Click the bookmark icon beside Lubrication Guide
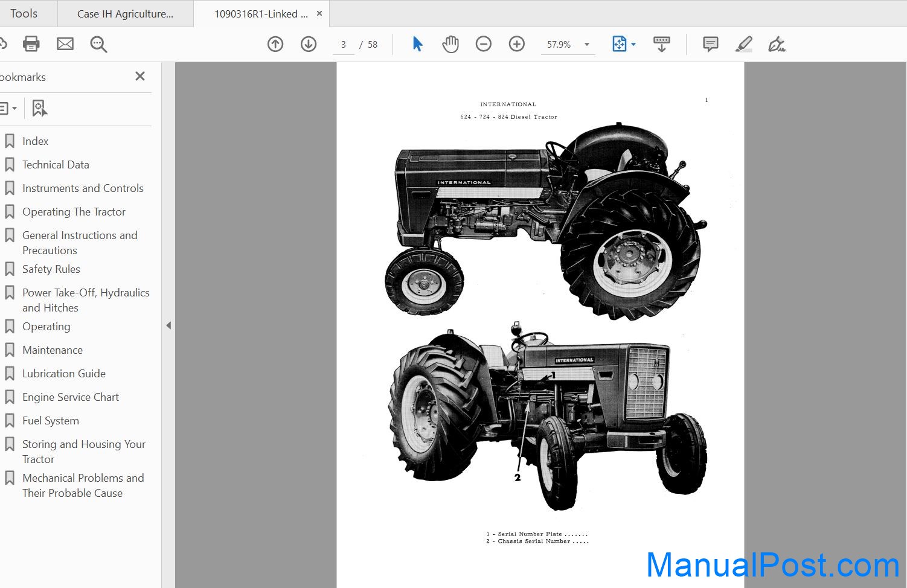The width and height of the screenshot is (907, 588). pyautogui.click(x=10, y=374)
